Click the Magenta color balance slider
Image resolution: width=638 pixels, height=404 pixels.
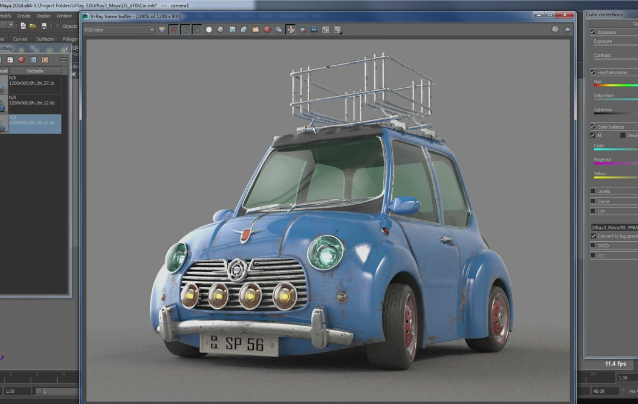pyautogui.click(x=616, y=164)
